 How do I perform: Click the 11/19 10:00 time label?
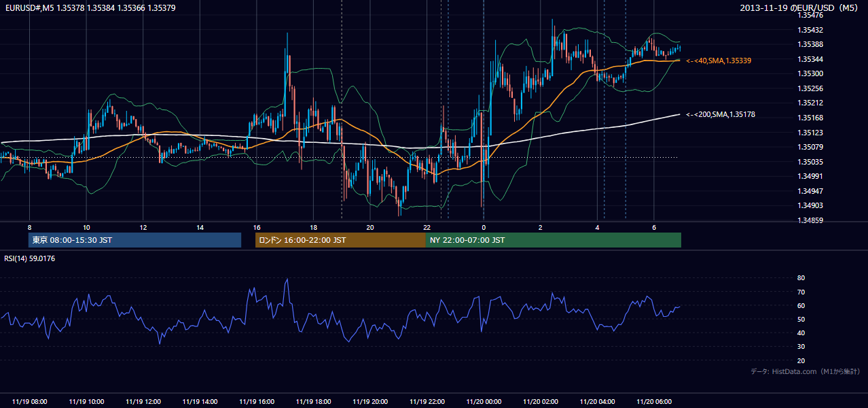86,402
